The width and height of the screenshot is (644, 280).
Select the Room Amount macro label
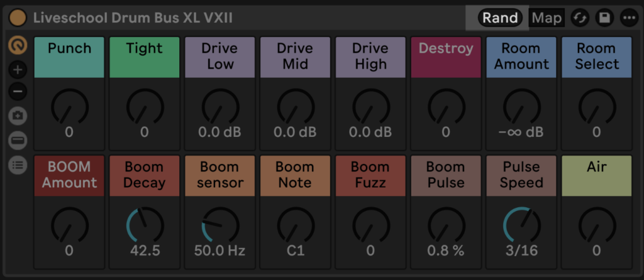point(521,57)
